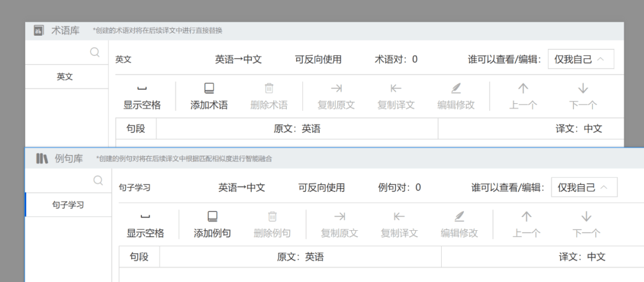The width and height of the screenshot is (644, 282).
Task: Select the 英文 glossary in the sidebar
Action: 67,77
